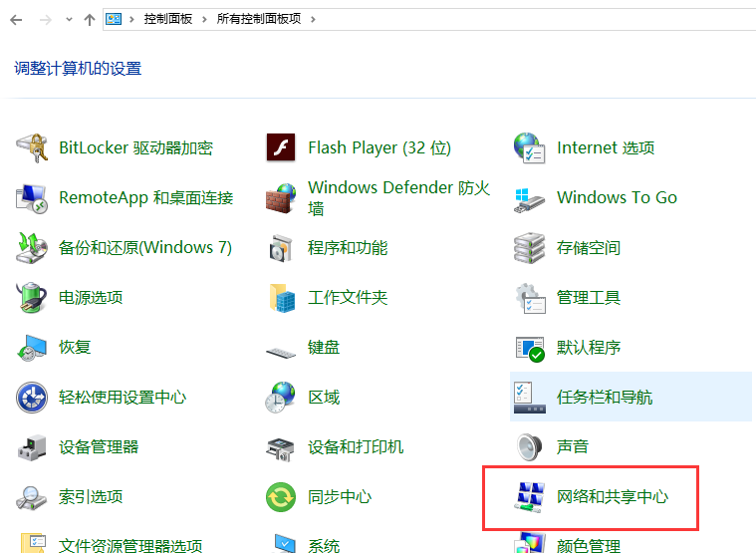The image size is (756, 553).
Task: Open the Flash Player (32 位) icon
Action: pyautogui.click(x=281, y=148)
